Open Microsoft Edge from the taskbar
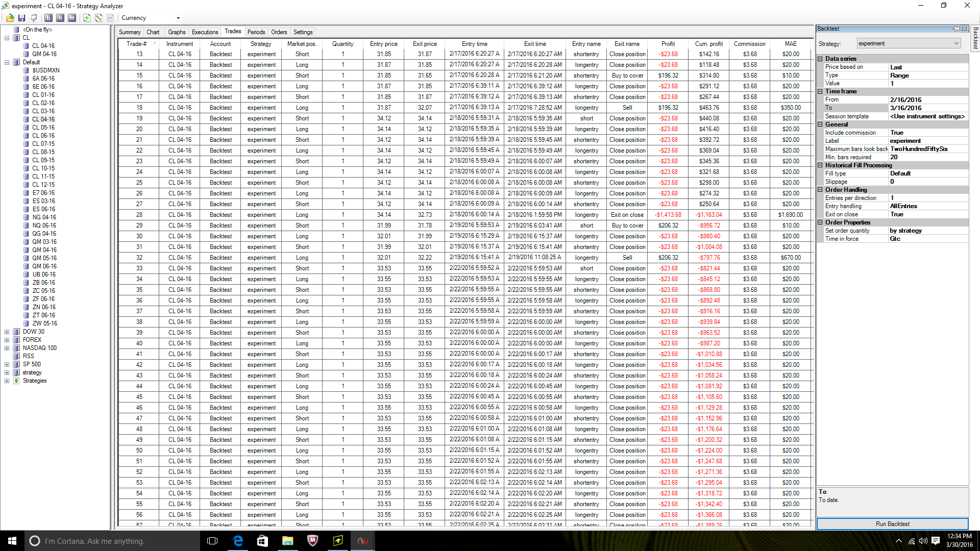 [x=238, y=541]
